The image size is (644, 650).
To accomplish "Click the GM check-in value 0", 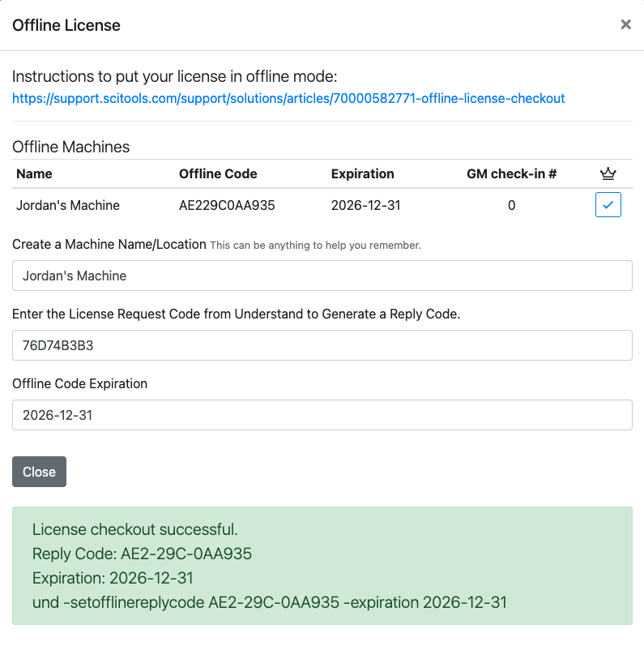I will [511, 205].
